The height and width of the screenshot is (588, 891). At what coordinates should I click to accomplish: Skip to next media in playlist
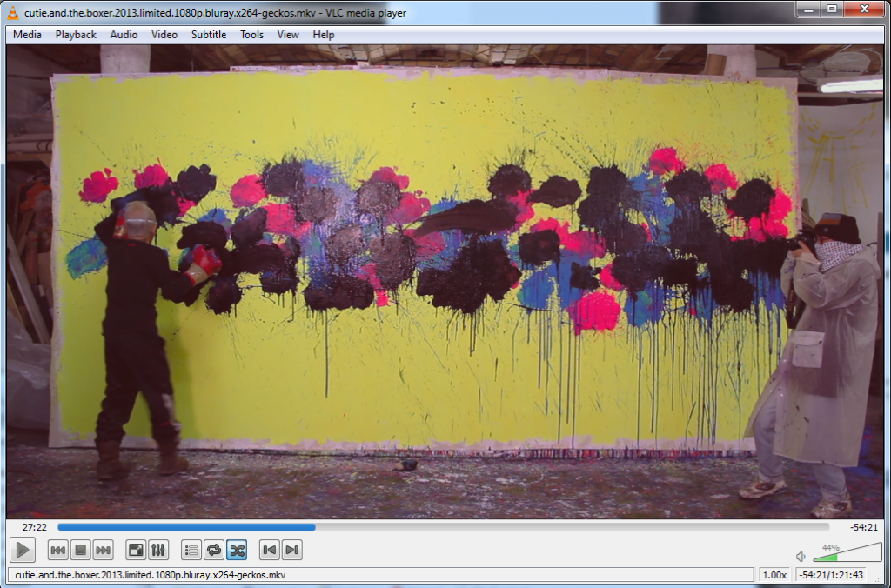[104, 550]
